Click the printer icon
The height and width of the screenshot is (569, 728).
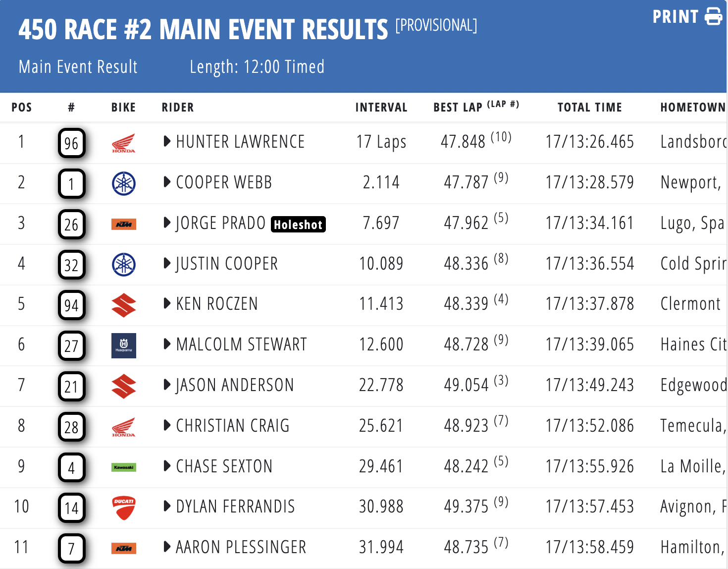point(713,16)
